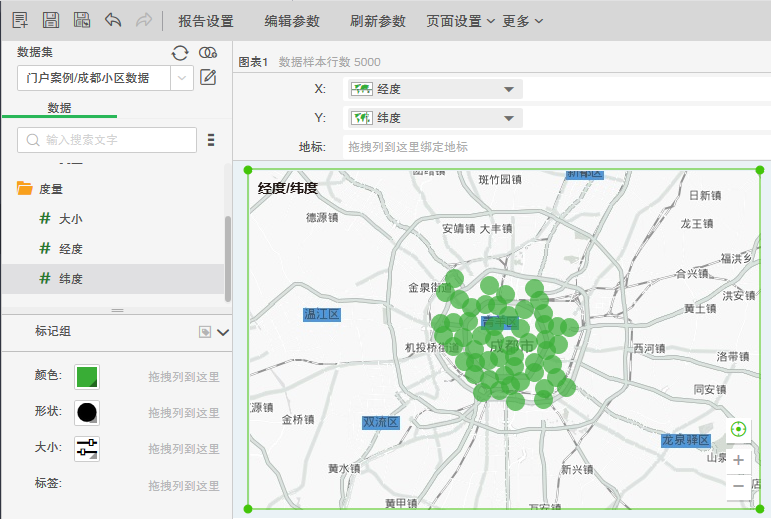
Task: Select the 纬度 measure in the data list
Action: 112,279
